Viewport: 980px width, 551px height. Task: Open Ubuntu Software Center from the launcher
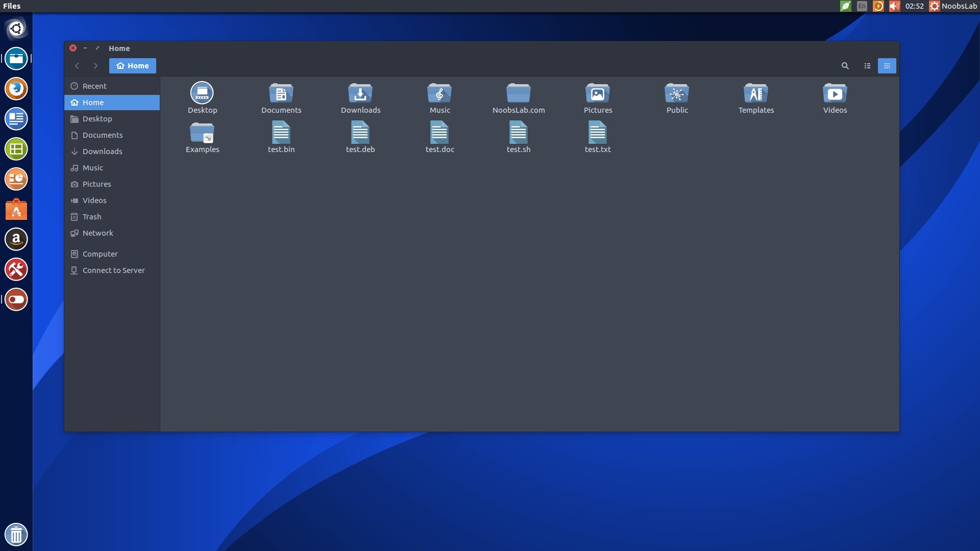pyautogui.click(x=16, y=209)
